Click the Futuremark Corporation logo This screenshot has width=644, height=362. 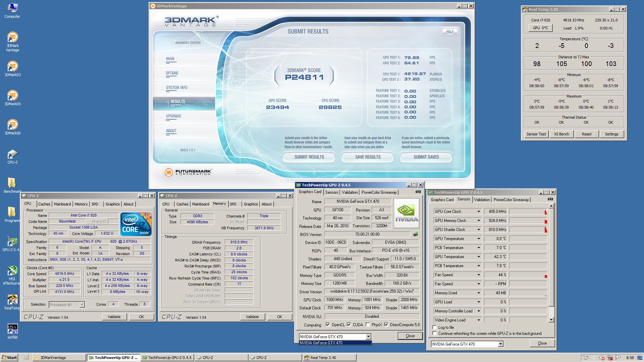click(x=188, y=172)
